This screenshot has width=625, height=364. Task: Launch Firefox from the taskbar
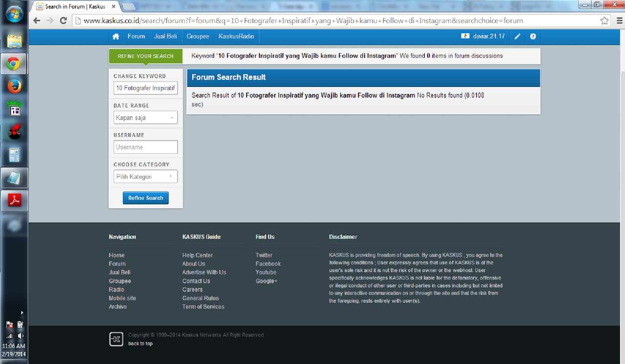point(14,86)
